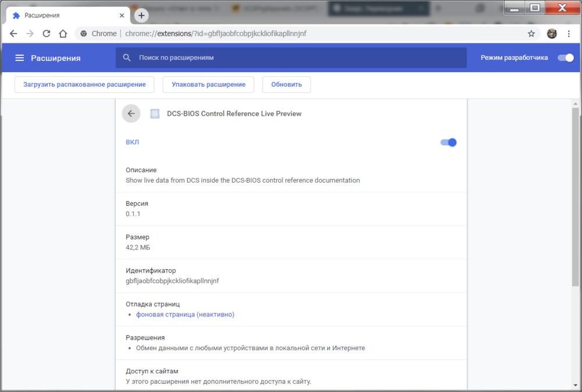Click the vertical scrollbar thumb
582x392 pixels.
[576, 197]
